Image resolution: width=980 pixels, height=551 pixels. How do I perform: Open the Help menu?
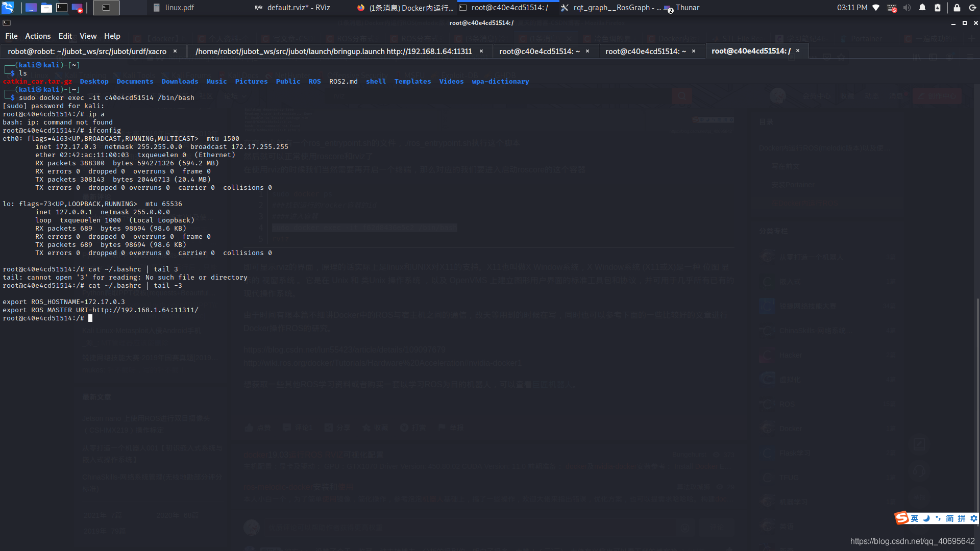(112, 36)
